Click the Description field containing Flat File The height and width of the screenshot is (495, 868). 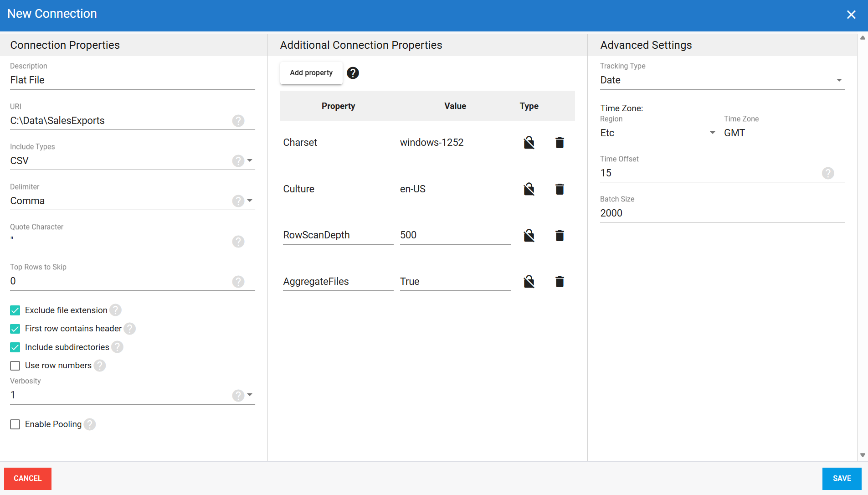132,80
